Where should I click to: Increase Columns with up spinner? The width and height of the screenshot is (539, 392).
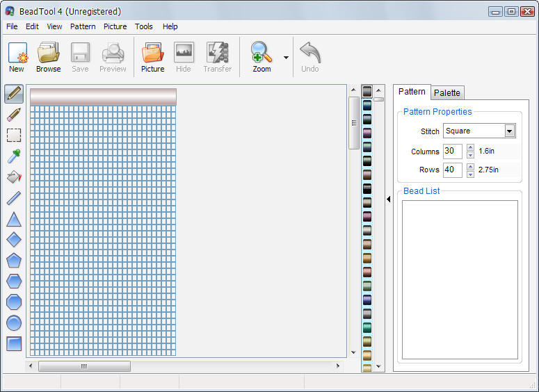pos(470,148)
